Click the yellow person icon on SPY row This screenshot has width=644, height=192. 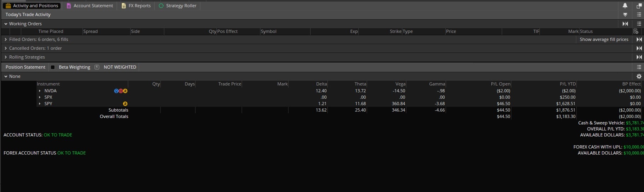pos(125,104)
